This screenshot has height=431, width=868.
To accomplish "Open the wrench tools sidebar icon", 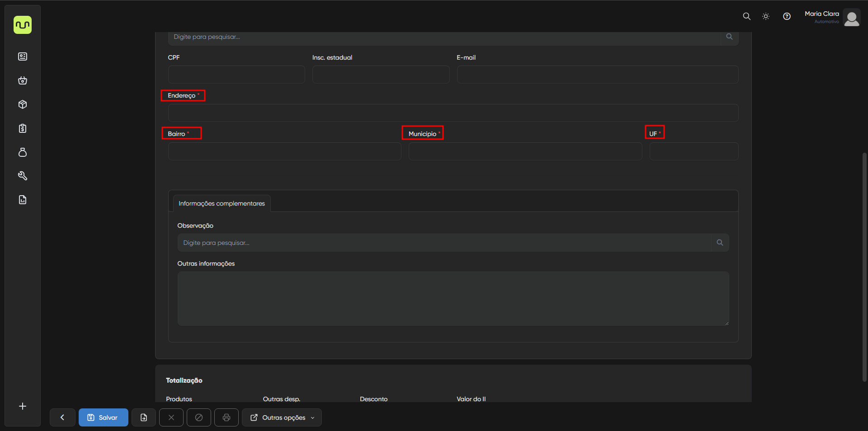I will tap(23, 176).
